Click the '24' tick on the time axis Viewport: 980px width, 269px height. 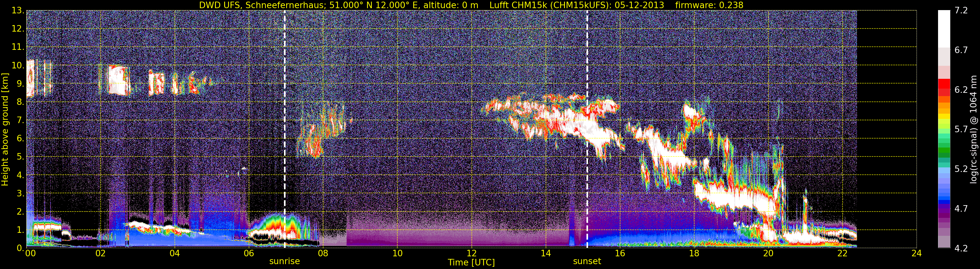[x=917, y=253]
